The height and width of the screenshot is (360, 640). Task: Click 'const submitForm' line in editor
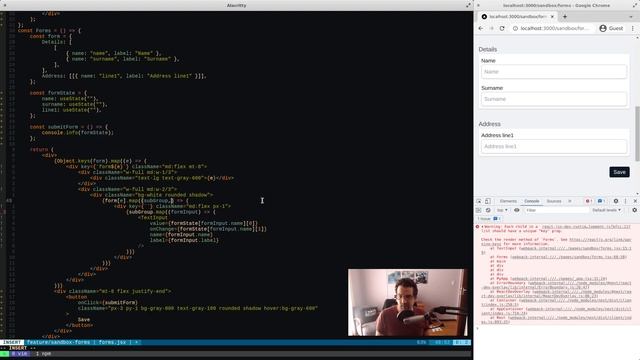69,127
